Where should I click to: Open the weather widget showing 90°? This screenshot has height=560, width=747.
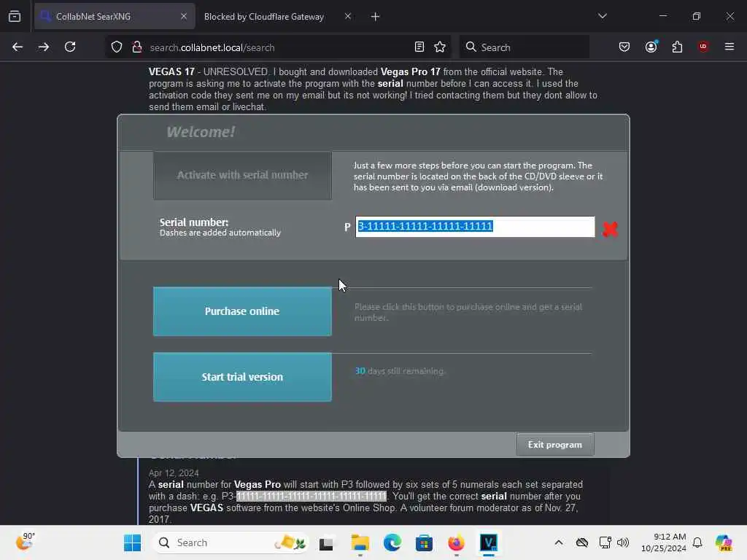coord(25,542)
